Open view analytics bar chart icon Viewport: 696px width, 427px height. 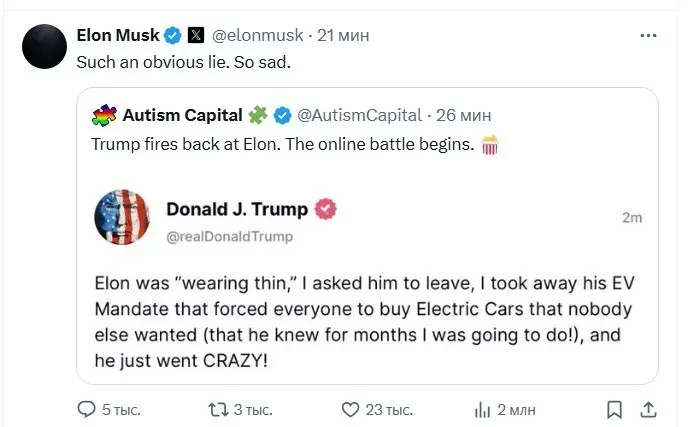(481, 408)
